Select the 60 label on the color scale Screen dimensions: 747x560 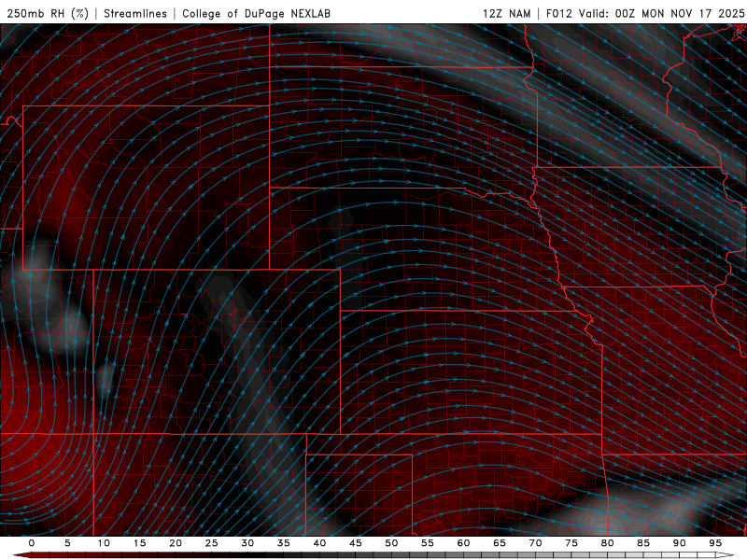coord(463,543)
